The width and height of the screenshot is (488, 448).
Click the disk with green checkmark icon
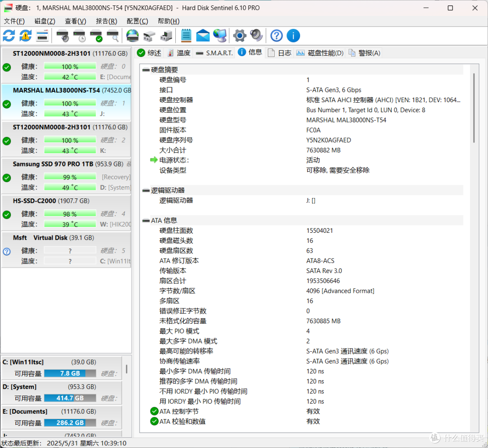click(x=96, y=36)
